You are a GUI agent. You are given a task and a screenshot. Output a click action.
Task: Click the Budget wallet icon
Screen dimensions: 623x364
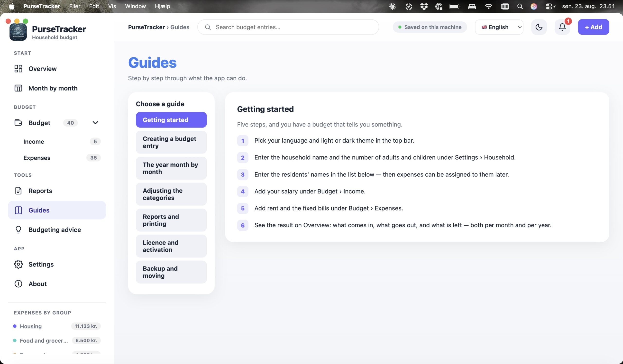[x=18, y=123]
